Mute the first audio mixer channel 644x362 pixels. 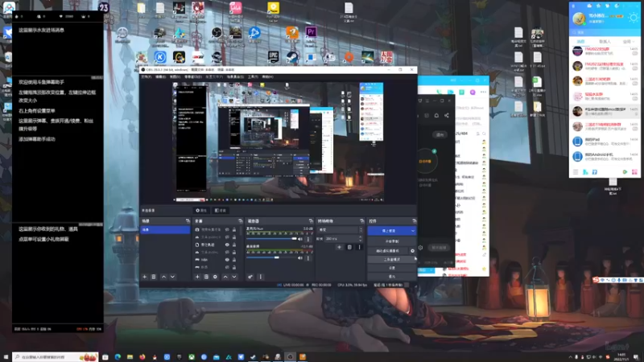pos(300,239)
